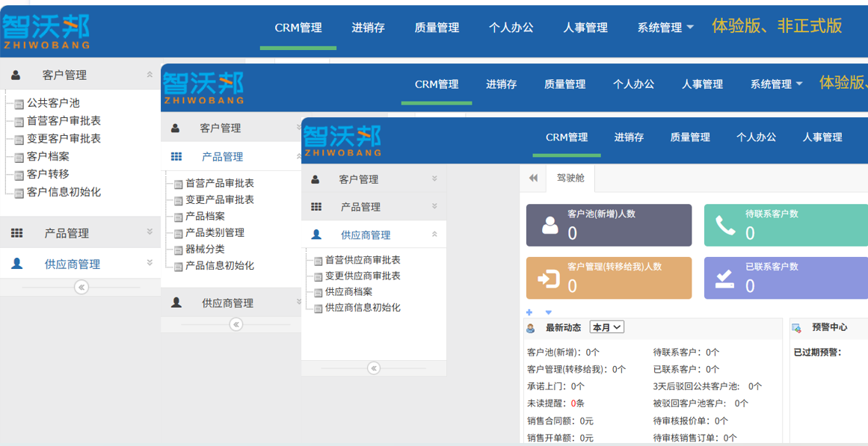
Task: Hide the front window's sidebar using the double-arrow button
Action: click(x=374, y=368)
